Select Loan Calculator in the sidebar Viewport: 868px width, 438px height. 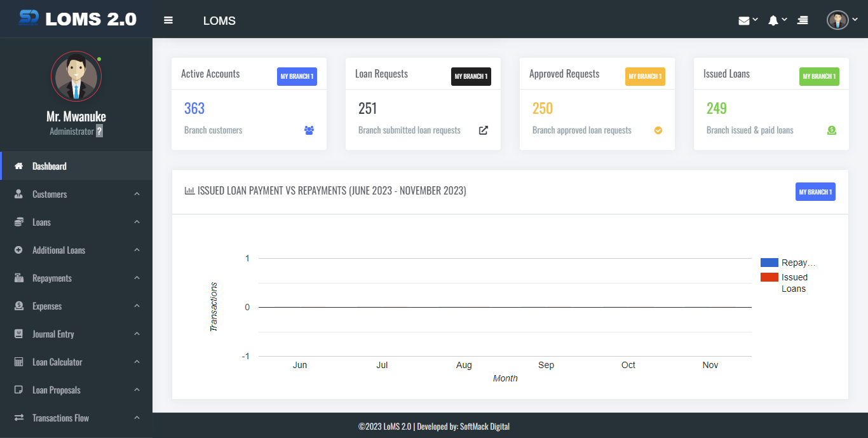57,362
